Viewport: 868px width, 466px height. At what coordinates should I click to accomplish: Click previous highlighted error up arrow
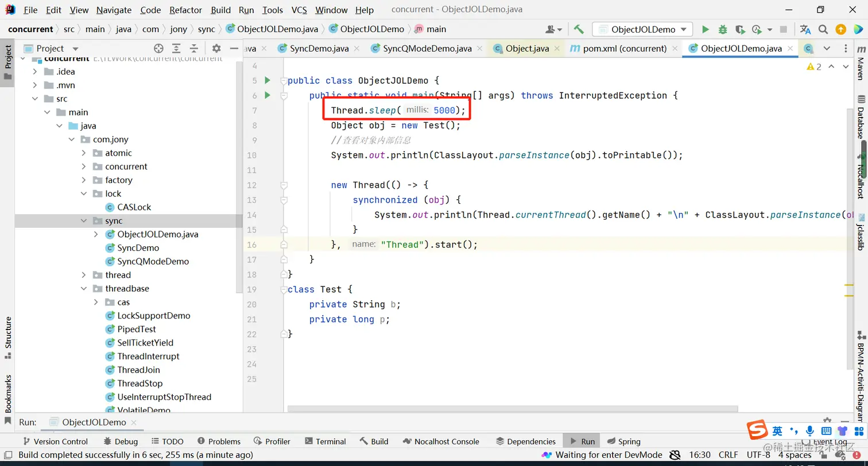pyautogui.click(x=832, y=67)
